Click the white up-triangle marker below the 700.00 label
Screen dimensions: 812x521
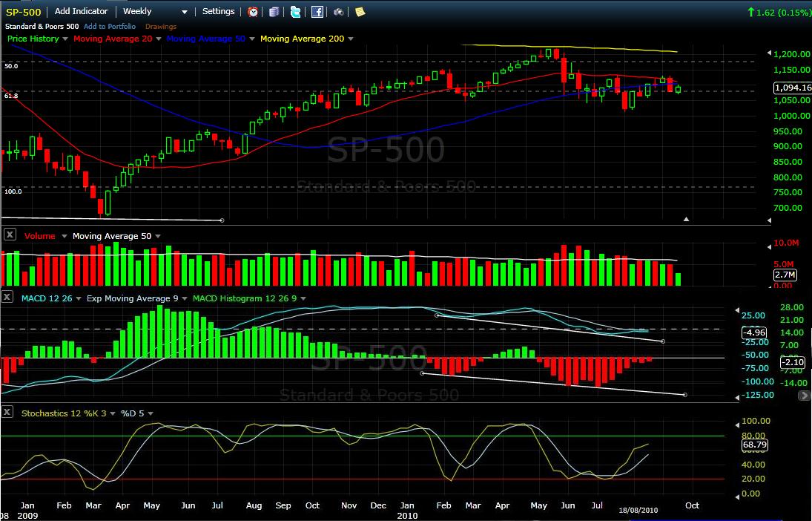click(x=686, y=219)
